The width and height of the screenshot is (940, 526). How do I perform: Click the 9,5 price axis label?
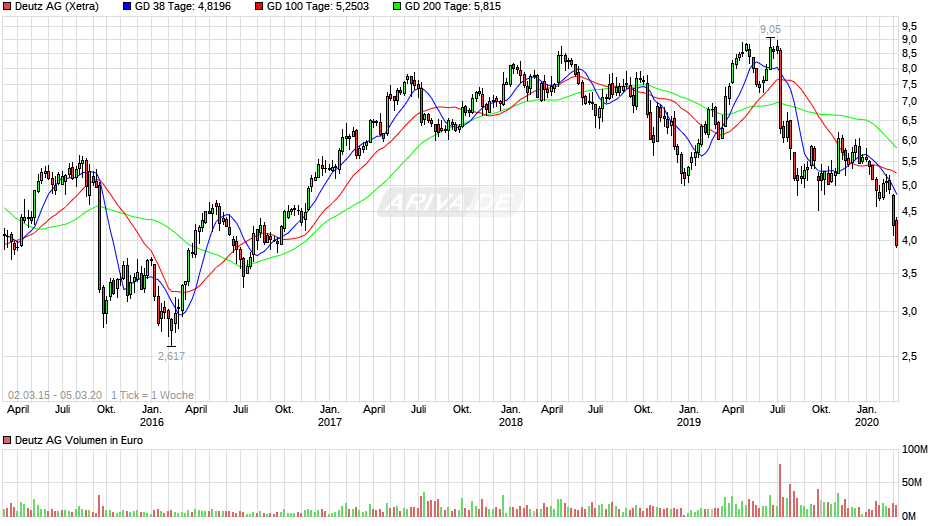click(x=909, y=26)
